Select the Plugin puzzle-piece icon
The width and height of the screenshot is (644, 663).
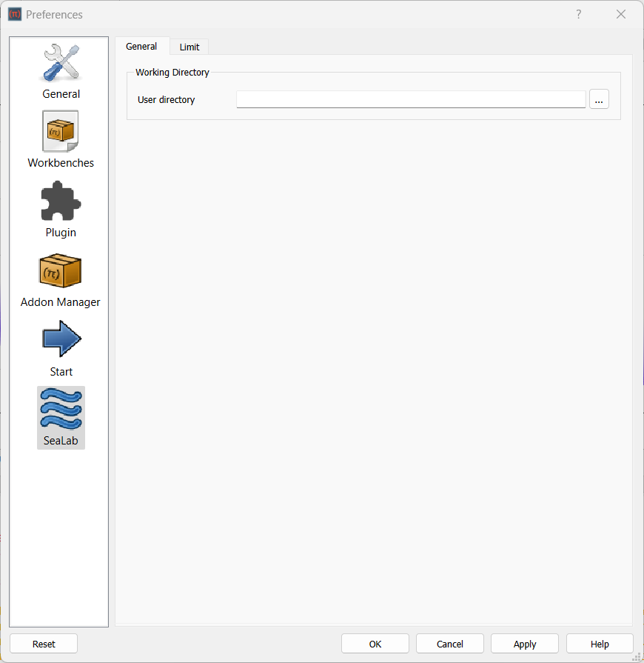pos(61,201)
